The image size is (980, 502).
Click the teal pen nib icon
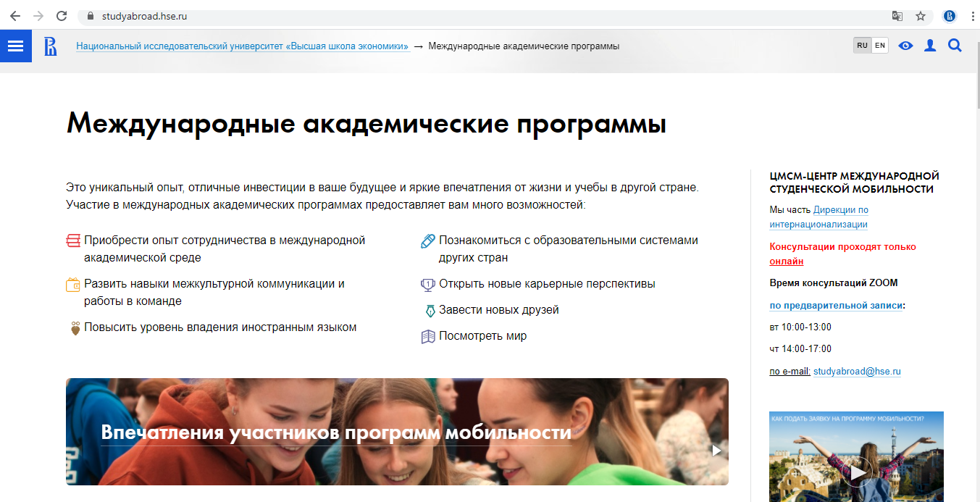coord(430,310)
